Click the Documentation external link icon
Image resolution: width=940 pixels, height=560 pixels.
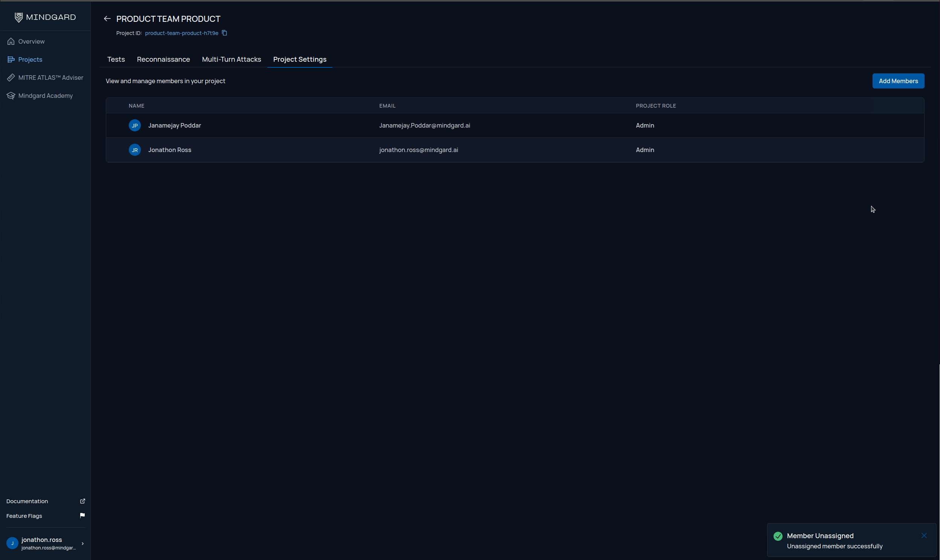pos(82,501)
